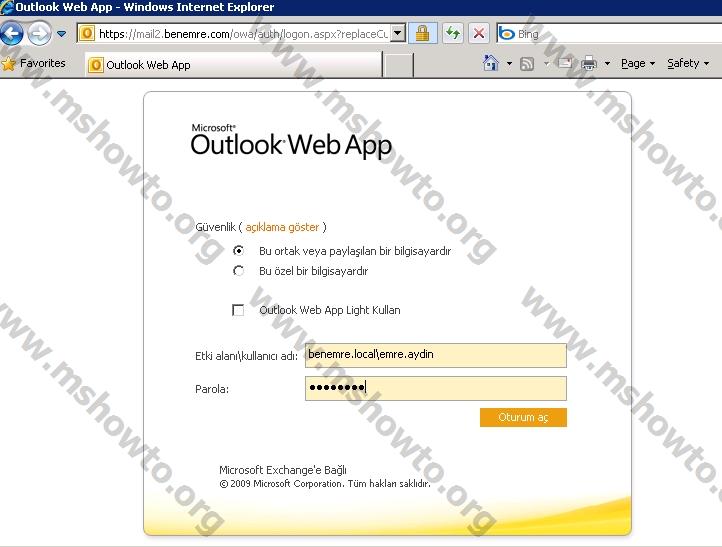
Task: Open Favorites with the star icon
Action: pos(9,64)
